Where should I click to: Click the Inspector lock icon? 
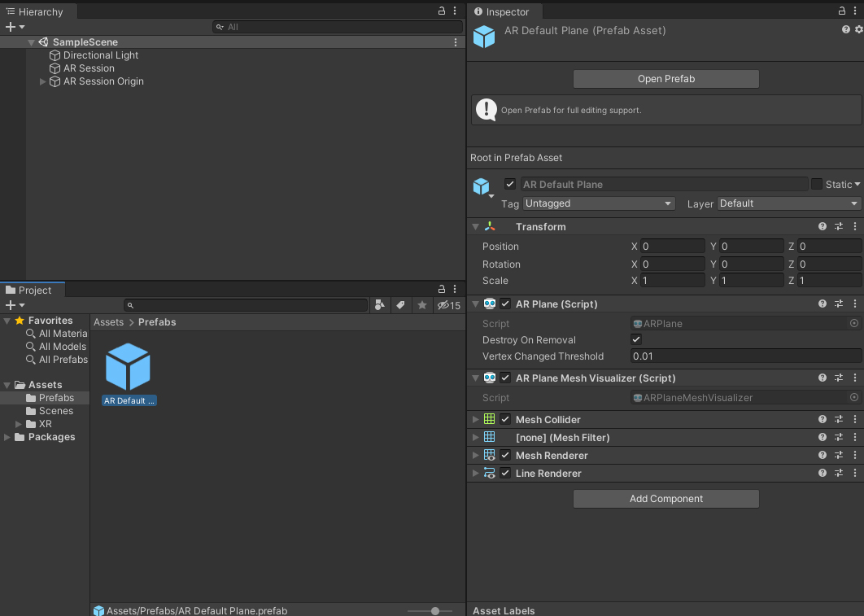842,11
